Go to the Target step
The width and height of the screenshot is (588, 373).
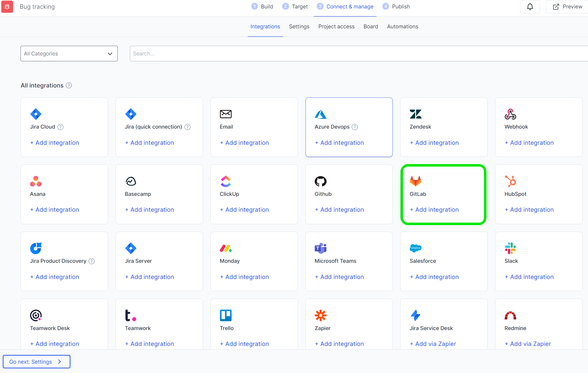click(x=295, y=7)
